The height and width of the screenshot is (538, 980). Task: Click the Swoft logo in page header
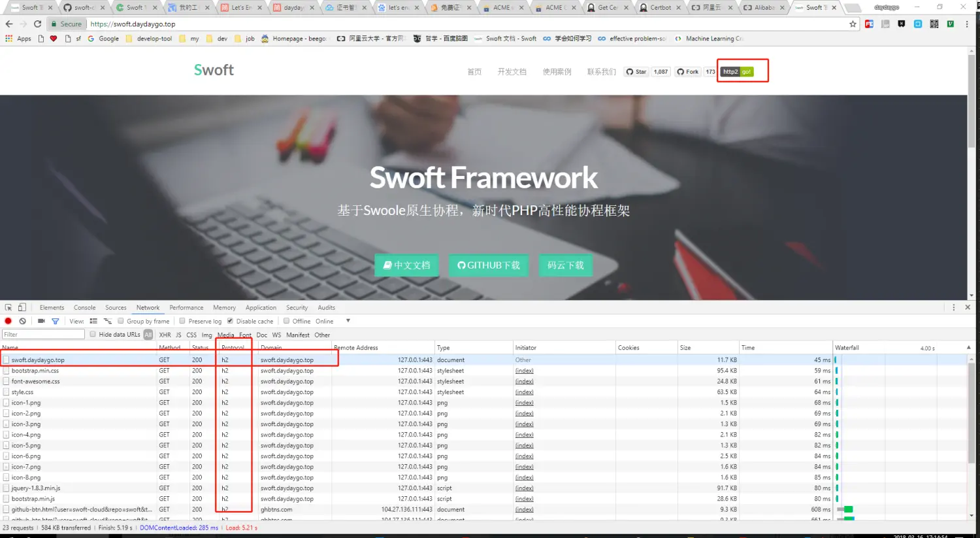(x=214, y=70)
